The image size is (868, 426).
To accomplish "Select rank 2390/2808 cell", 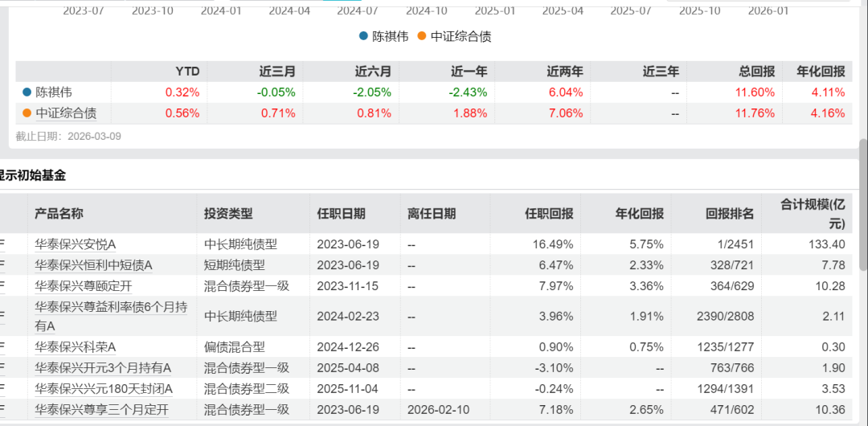I will point(725,317).
